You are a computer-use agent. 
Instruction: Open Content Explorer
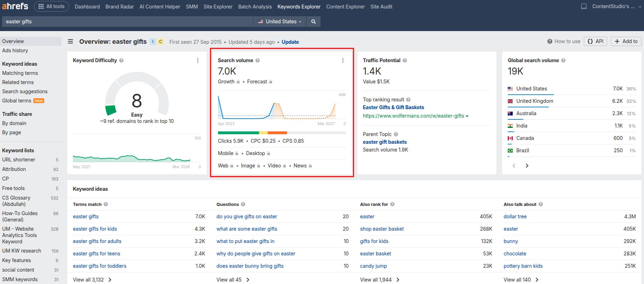click(345, 6)
